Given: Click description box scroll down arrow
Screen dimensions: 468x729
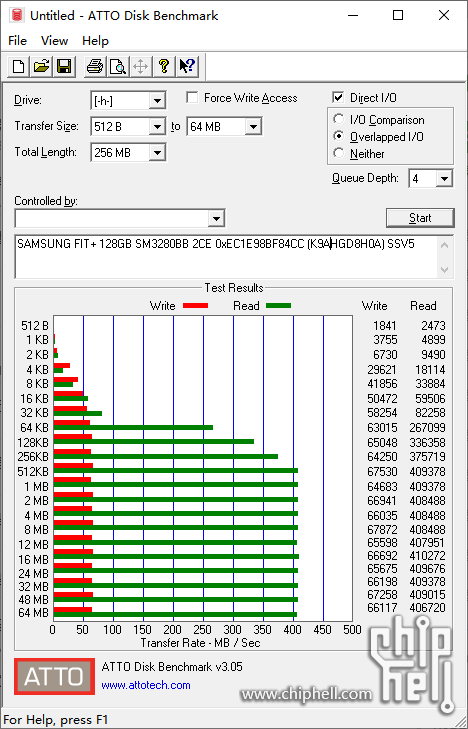Looking at the screenshot, I should [x=444, y=270].
